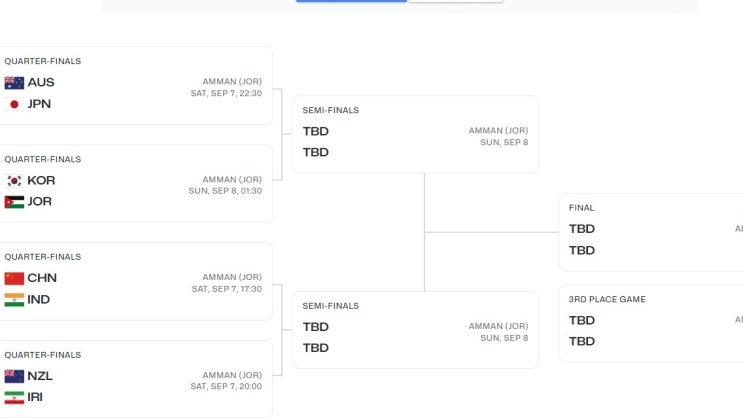Open the KOR vs JOR quarter-final card
The image size is (743, 418).
tap(135, 184)
